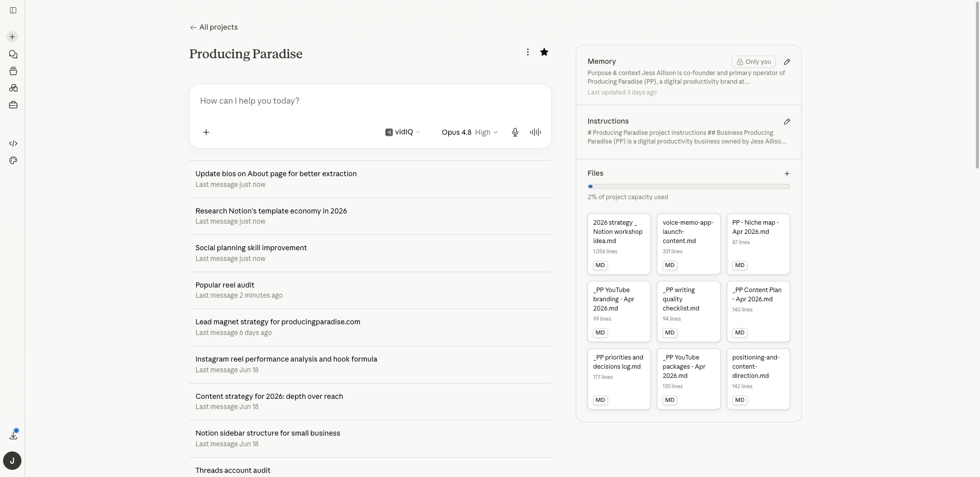Click the Instructions summary text
This screenshot has width=980, height=477.
click(x=687, y=137)
